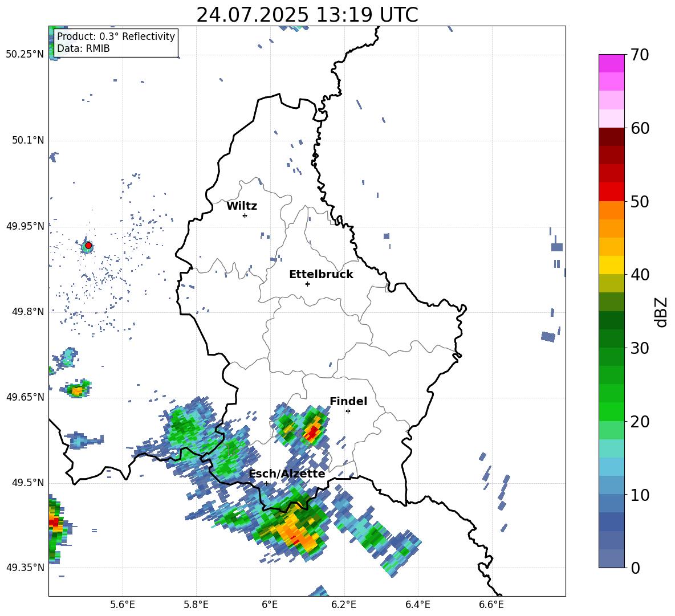Click the Ettelbruck station cross marker
The height and width of the screenshot is (616, 675).
(307, 284)
